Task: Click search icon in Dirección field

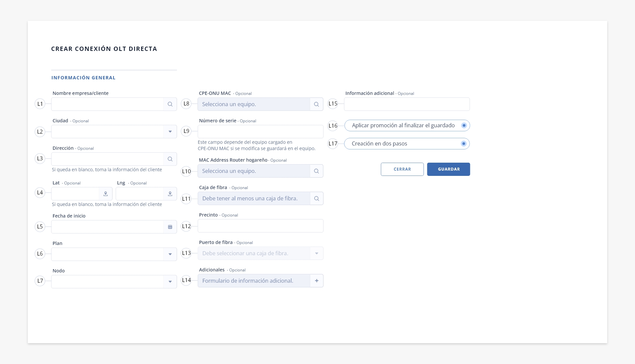Action: pyautogui.click(x=170, y=159)
